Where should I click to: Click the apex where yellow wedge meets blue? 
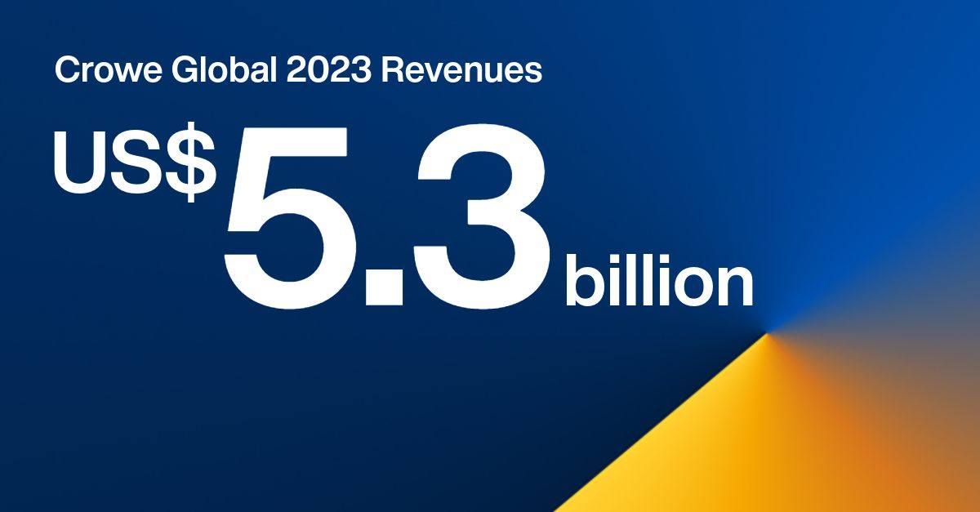click(x=766, y=333)
